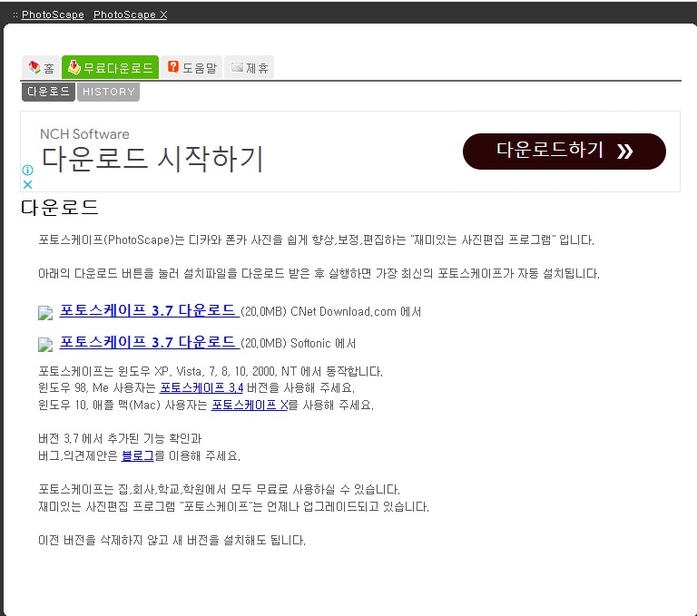Open the PhotoScape X link in the top bar

click(x=131, y=15)
